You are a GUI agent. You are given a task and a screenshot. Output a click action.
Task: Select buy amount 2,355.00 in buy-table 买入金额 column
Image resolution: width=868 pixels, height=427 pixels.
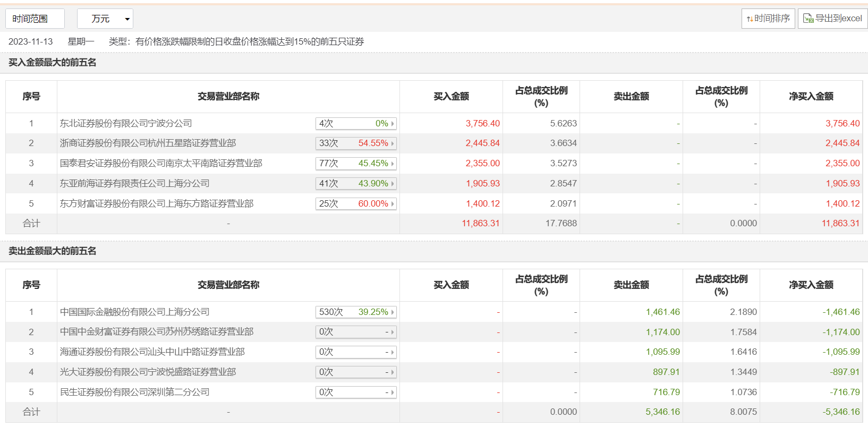point(482,163)
